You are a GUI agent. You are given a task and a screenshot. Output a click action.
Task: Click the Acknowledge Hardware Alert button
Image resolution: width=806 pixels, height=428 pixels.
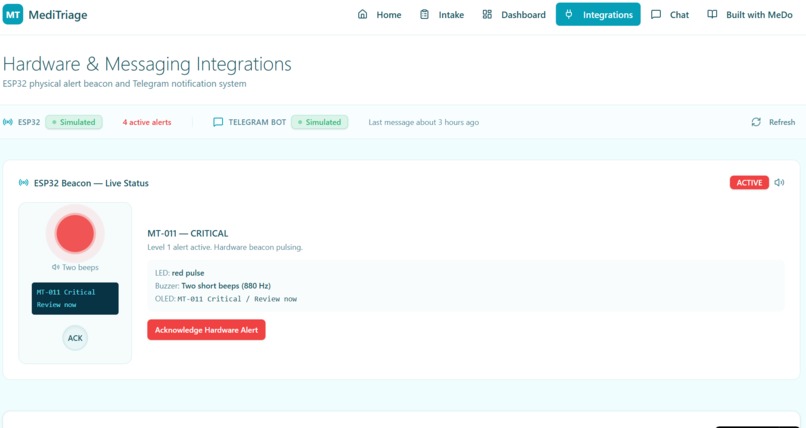click(206, 330)
